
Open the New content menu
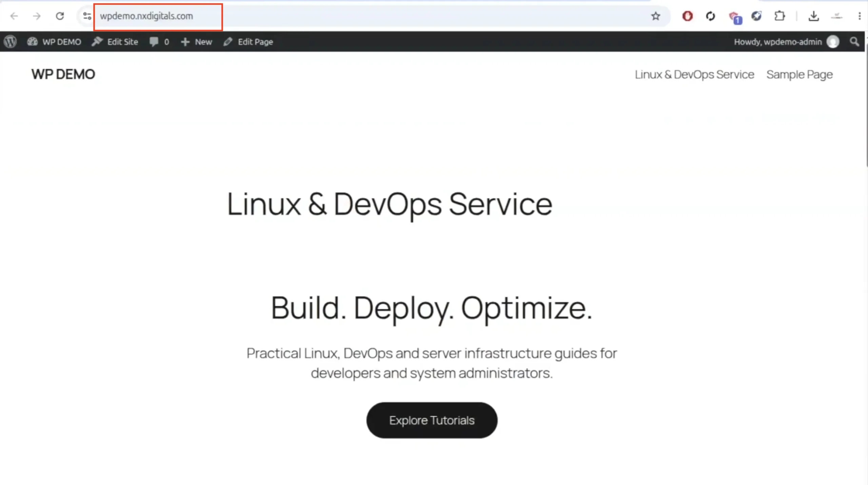coord(197,42)
